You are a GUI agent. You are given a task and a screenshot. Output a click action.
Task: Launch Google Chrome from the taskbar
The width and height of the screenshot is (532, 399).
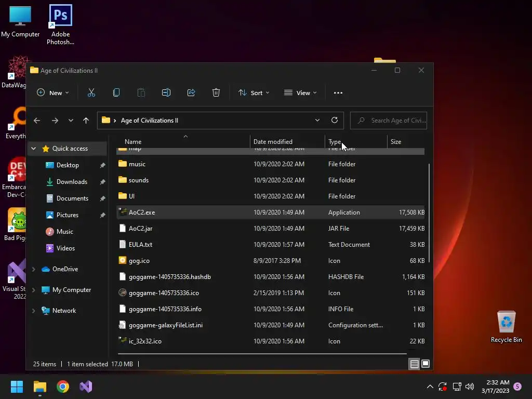tap(63, 387)
